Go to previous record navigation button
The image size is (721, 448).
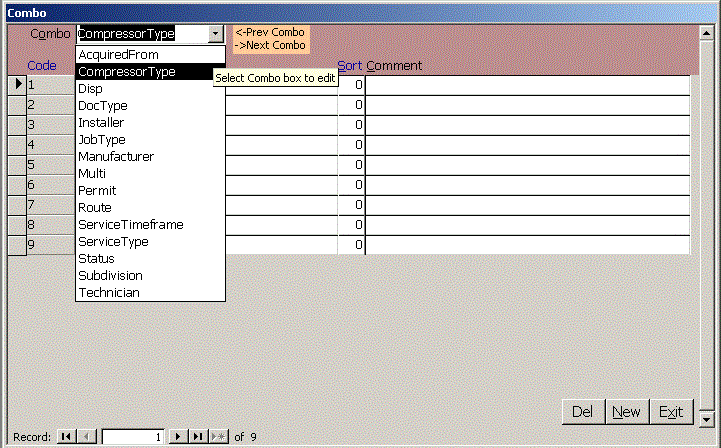point(86,437)
